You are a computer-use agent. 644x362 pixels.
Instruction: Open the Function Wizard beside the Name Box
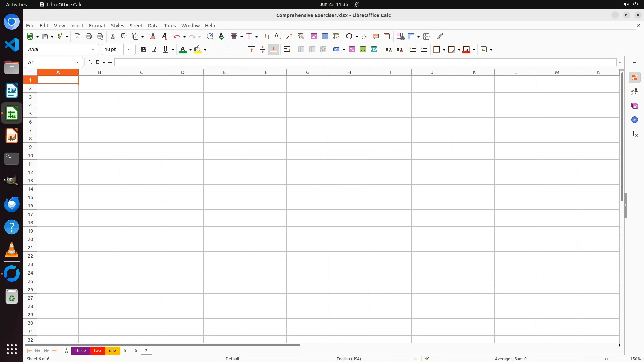(90, 62)
